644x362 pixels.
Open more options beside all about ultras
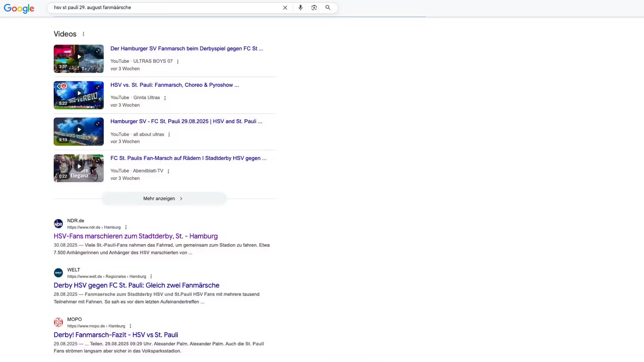tap(169, 135)
